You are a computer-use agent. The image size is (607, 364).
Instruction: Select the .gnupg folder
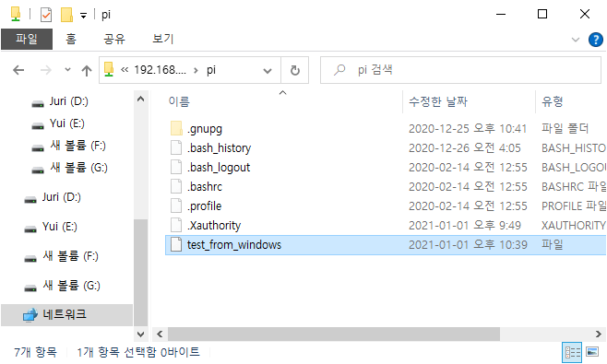[x=205, y=129]
